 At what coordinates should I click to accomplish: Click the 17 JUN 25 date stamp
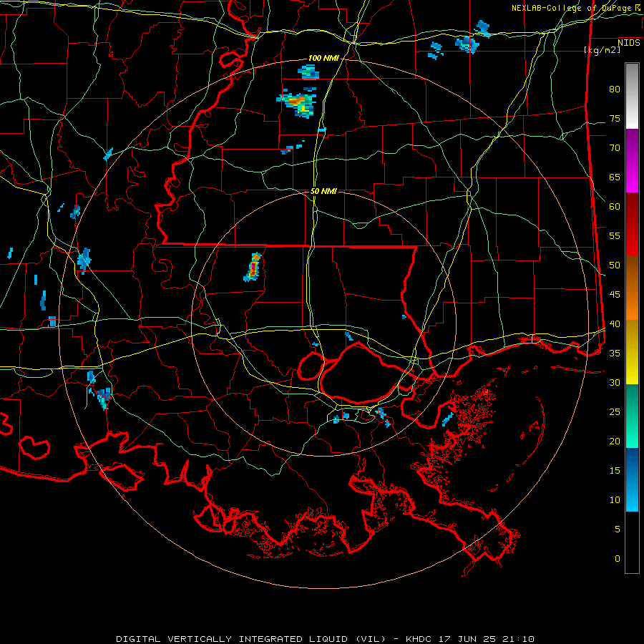point(469,639)
